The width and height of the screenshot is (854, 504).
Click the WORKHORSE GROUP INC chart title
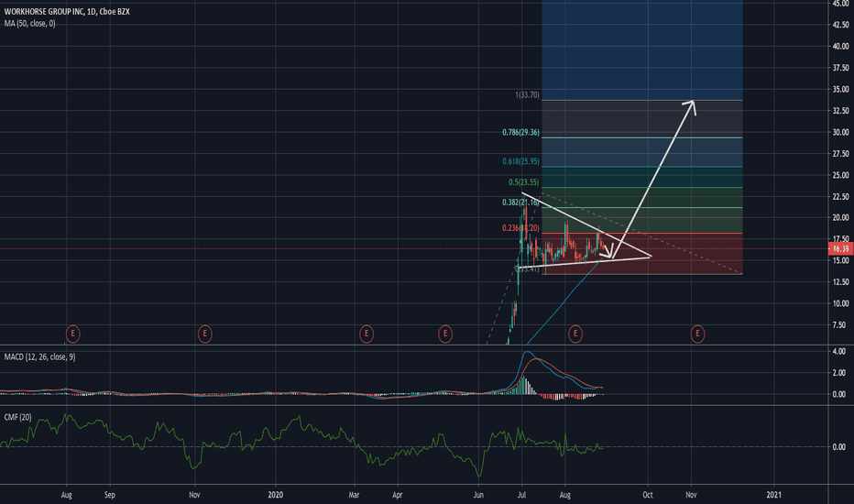point(67,11)
